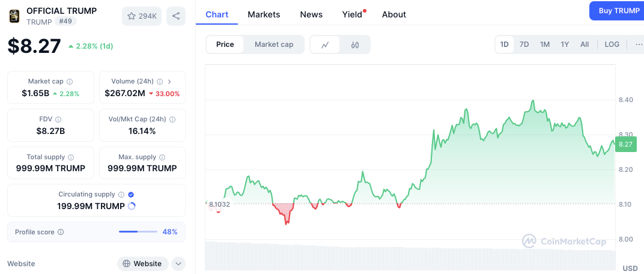Open the Website link button
Viewport: 644px width, 274px height.
pyautogui.click(x=142, y=263)
